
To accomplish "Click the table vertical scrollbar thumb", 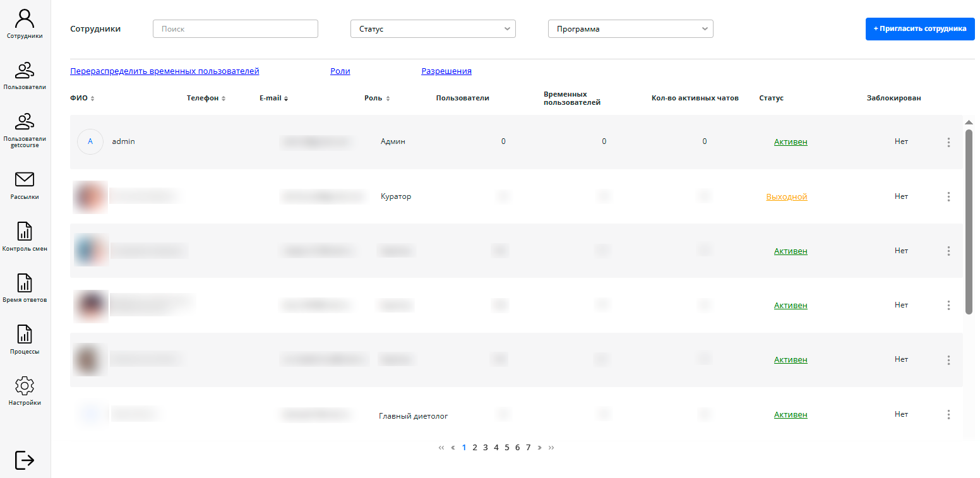I will point(969,222).
